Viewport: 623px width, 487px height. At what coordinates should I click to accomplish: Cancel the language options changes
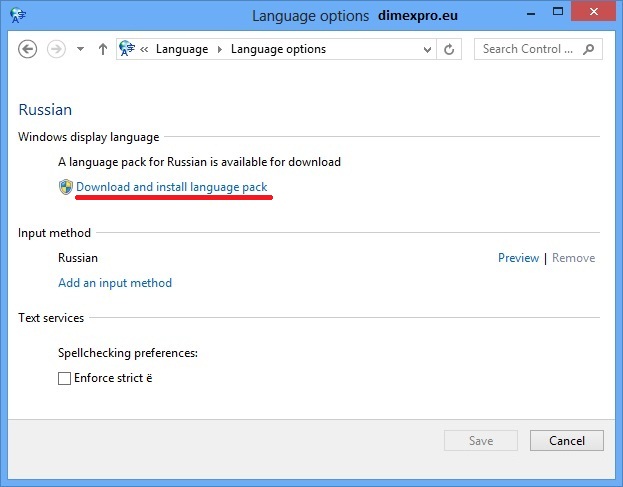pos(567,441)
